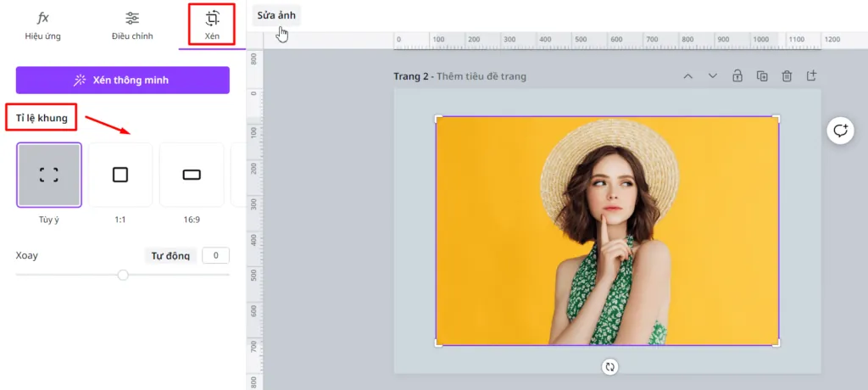The width and height of the screenshot is (868, 390).
Task: Move page up with the chevron arrow
Action: coord(688,76)
